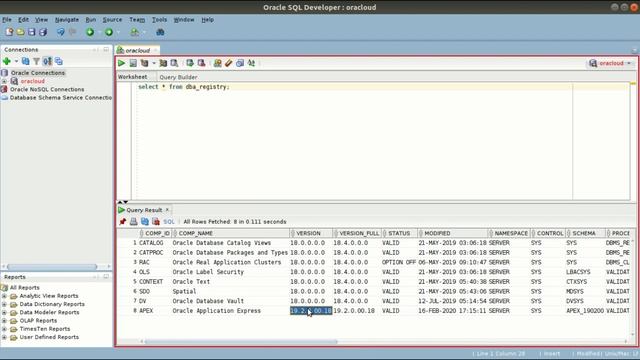This screenshot has height=360, width=640.
Task: Click the Delete Row icon in Query Result
Action: tap(156, 222)
